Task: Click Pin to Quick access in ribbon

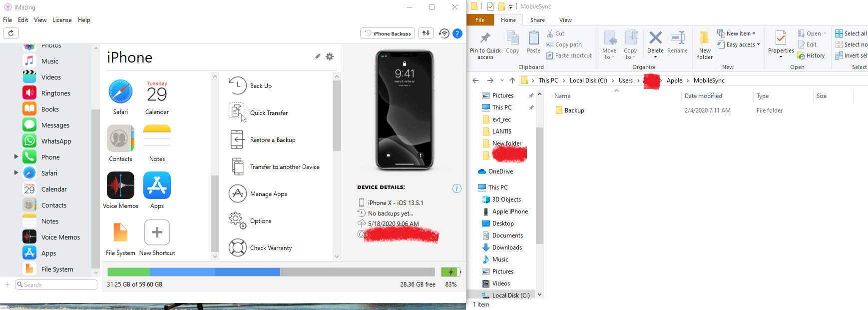Action: point(485,45)
